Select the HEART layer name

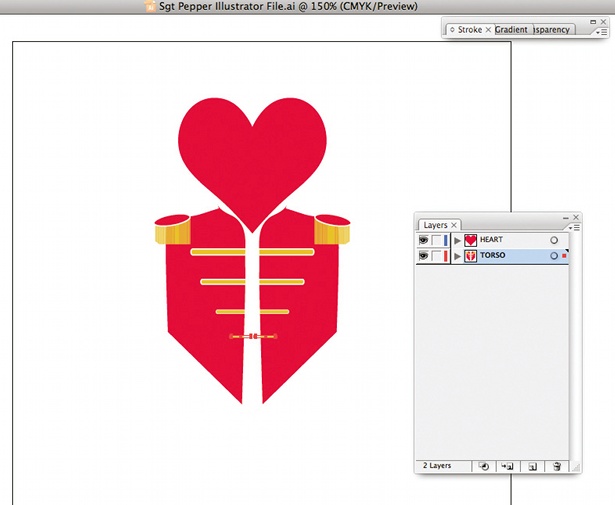[x=491, y=239]
